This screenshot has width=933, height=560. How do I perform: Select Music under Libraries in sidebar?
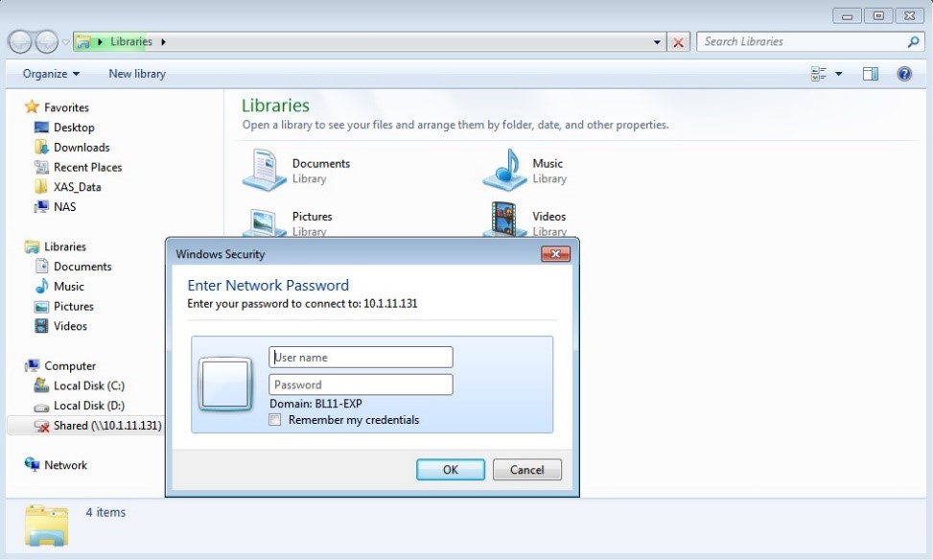click(x=68, y=287)
